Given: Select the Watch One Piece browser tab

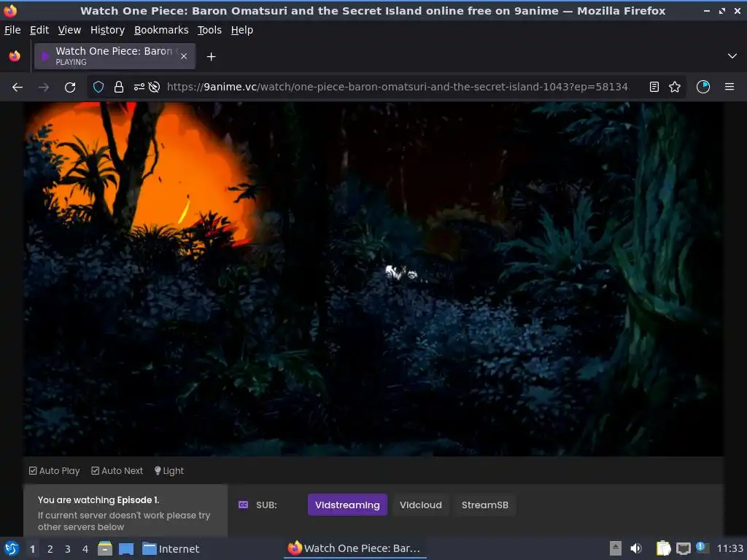Looking at the screenshot, I should click(x=115, y=56).
